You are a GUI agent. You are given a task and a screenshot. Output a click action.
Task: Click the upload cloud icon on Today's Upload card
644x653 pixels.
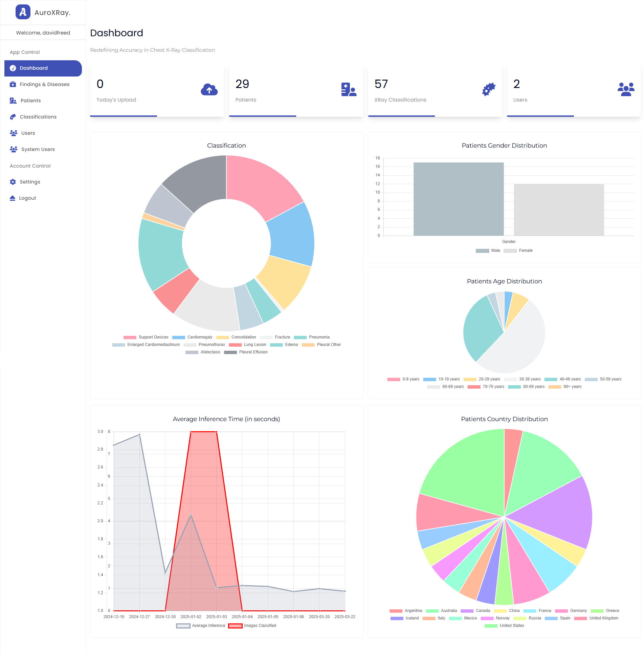(x=209, y=89)
